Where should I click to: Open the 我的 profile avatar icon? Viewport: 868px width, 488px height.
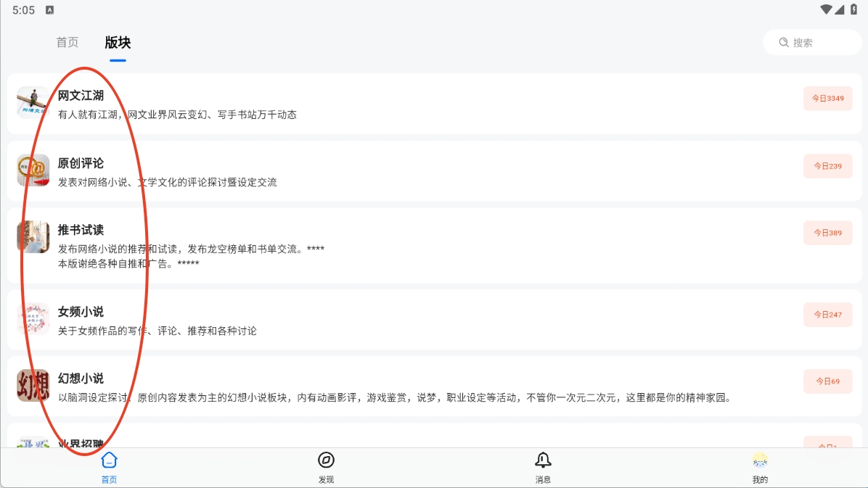[760, 460]
